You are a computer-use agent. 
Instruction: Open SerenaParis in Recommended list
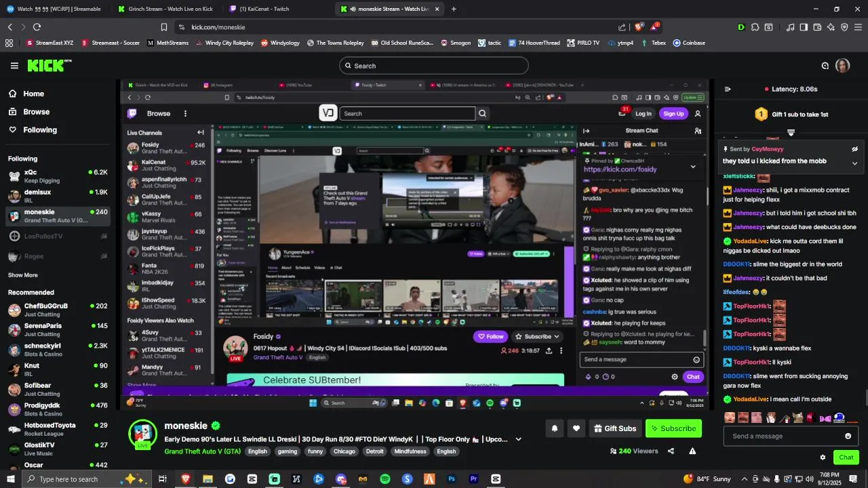click(57, 329)
